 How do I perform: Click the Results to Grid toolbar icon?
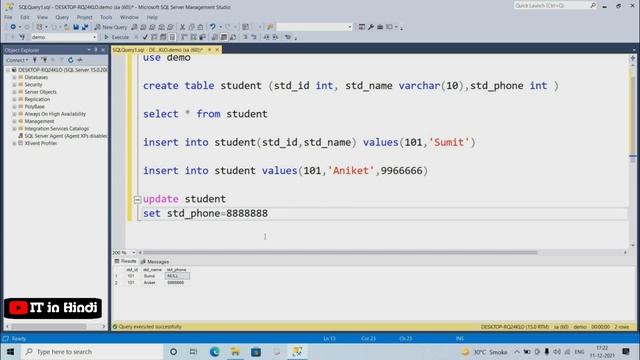224,37
